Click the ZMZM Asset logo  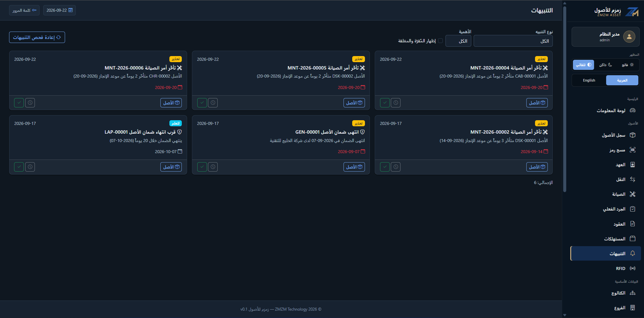[x=616, y=12]
